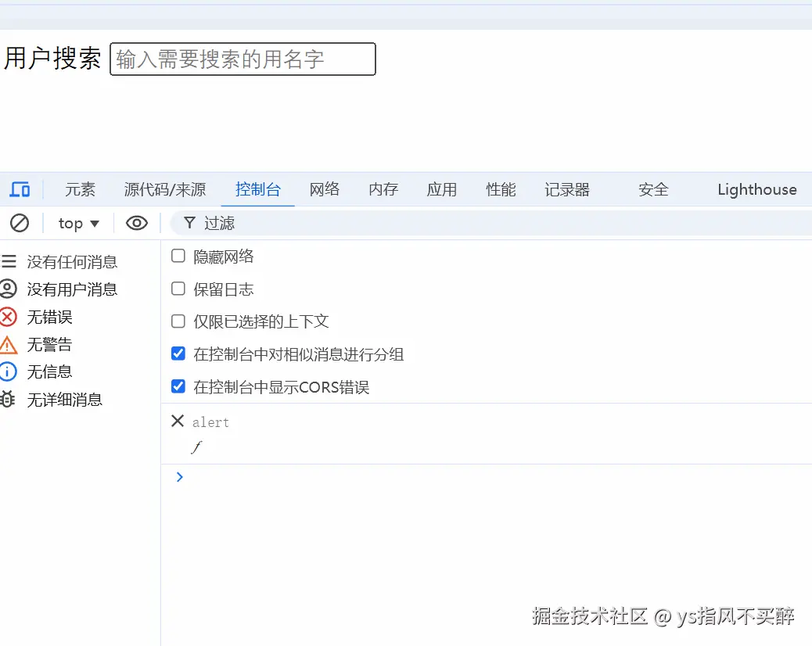This screenshot has height=646, width=812.
Task: Click the 输入需要搜索的用名字 search box
Action: 242,59
